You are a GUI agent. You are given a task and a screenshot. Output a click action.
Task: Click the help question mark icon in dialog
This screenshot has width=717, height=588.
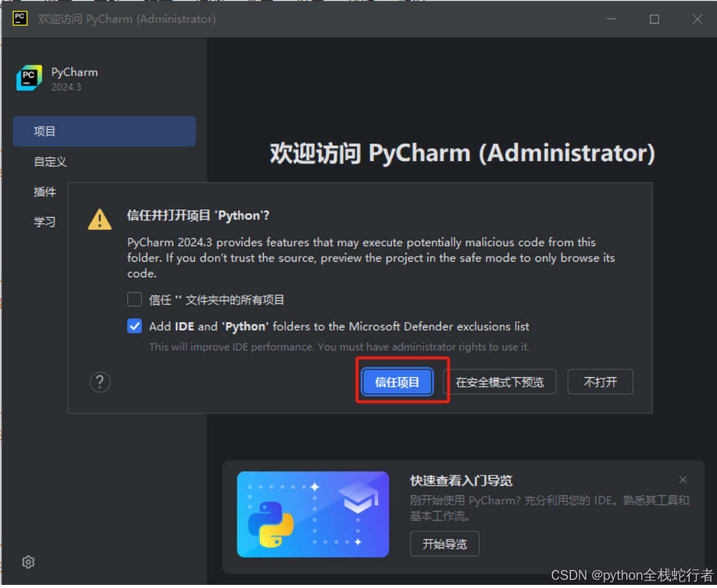pos(100,382)
